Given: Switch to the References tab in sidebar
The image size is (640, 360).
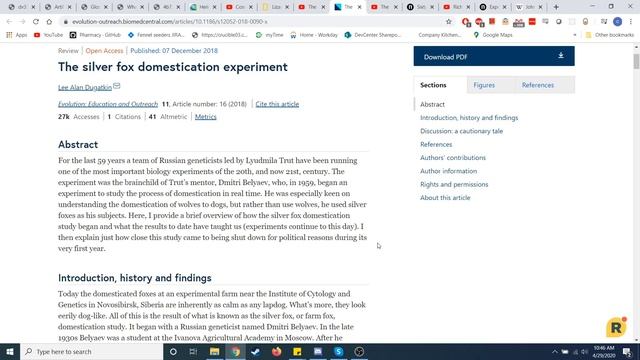Looking at the screenshot, I should 538,85.
